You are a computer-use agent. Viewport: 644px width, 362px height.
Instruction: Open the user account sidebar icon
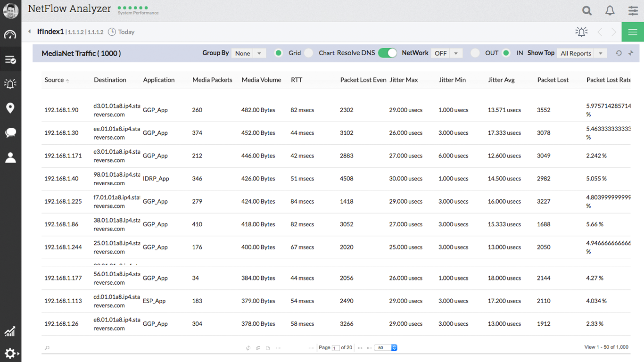[x=10, y=157]
